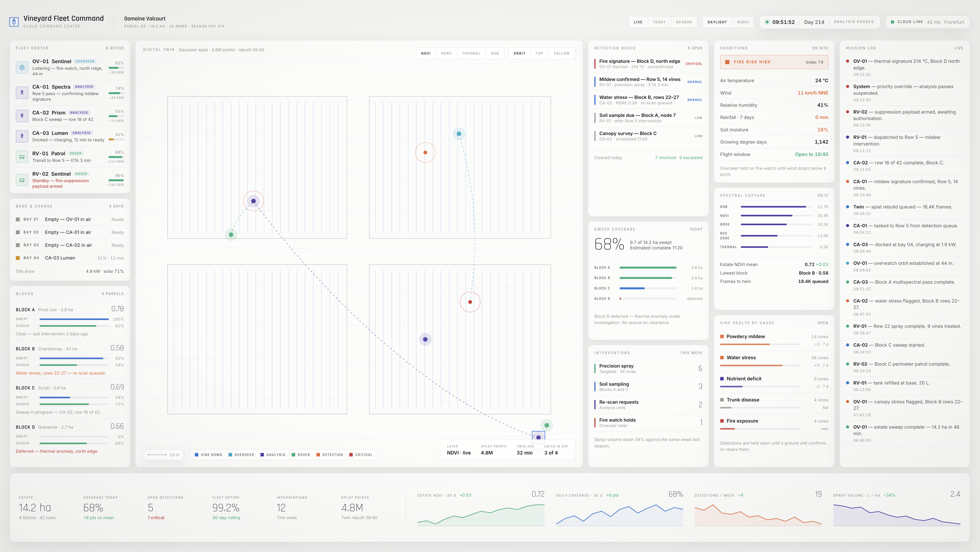The image size is (980, 552).
Task: Click the Block B Chardonnay entry
Action: coord(70,360)
